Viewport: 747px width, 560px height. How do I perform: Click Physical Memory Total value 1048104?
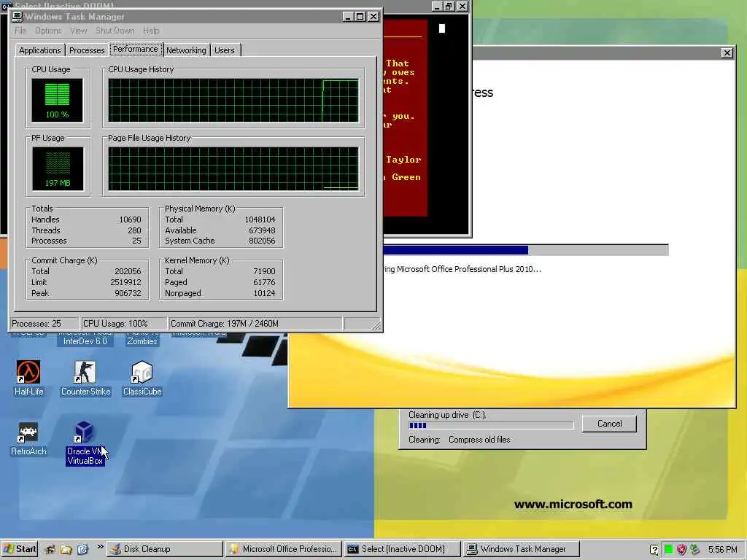point(260,219)
